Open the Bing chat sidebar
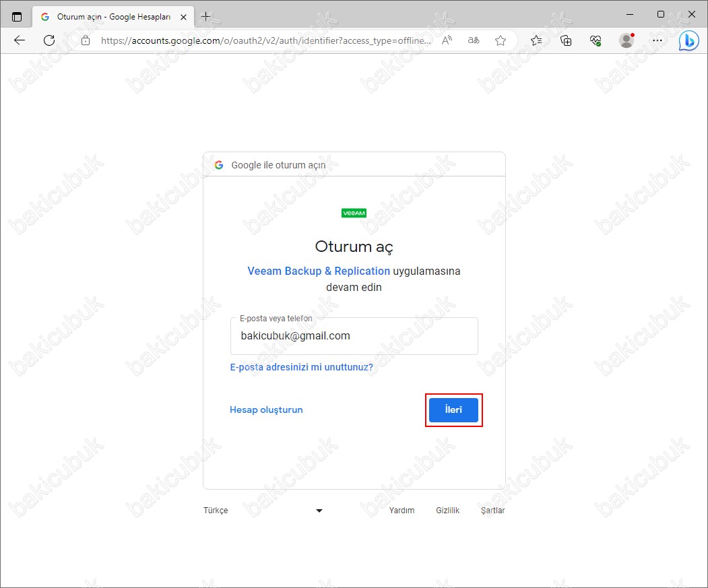Viewport: 708px width, 588px height. click(x=688, y=41)
